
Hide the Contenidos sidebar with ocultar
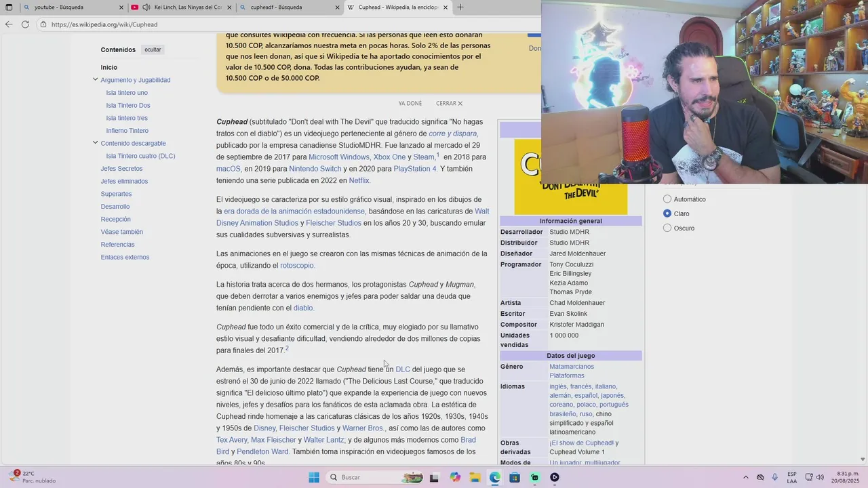click(153, 49)
